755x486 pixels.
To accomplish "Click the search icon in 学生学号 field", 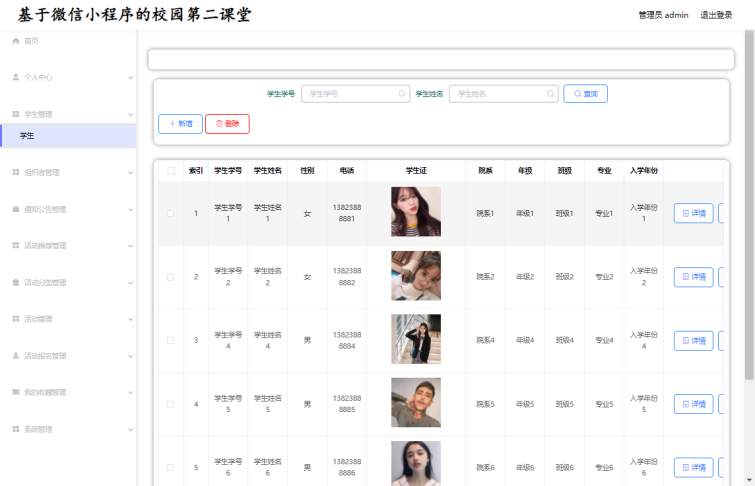I will click(x=402, y=94).
